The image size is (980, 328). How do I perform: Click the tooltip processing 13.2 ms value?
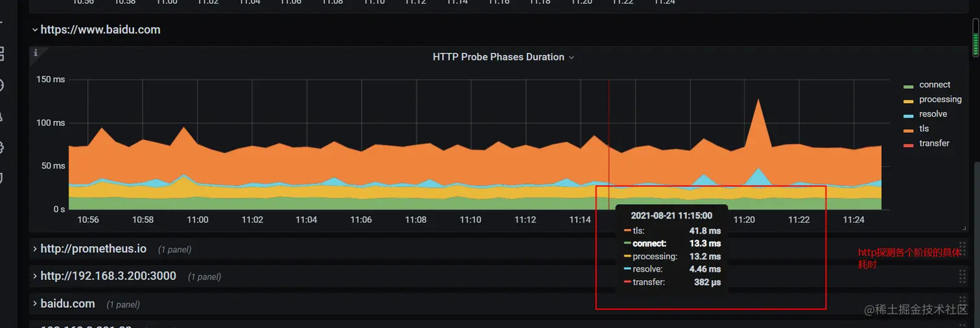pyautogui.click(x=705, y=257)
